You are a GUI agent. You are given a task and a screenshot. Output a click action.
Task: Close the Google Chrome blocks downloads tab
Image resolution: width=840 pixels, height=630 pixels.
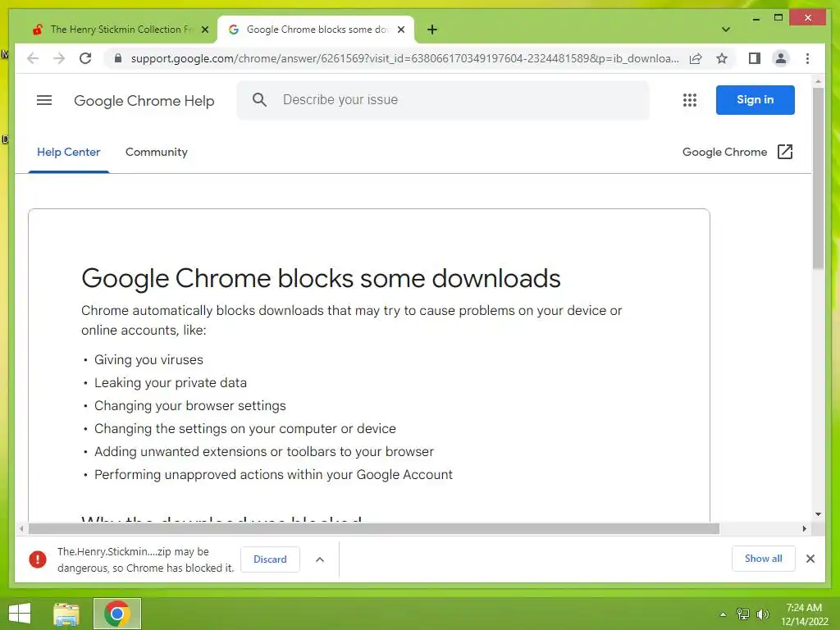coord(400,30)
